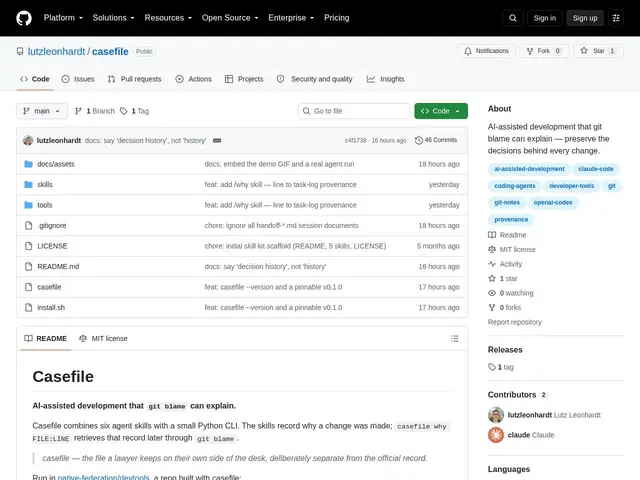Open the 1 tag link under Releases
Screen dimensions: 640x480
[x=501, y=367]
